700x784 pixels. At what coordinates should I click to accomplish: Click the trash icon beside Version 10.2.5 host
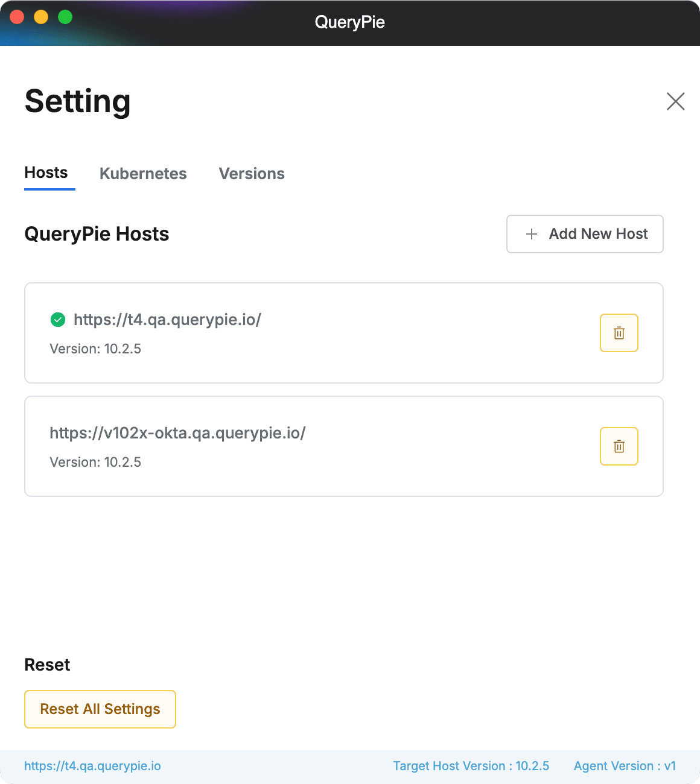point(619,332)
